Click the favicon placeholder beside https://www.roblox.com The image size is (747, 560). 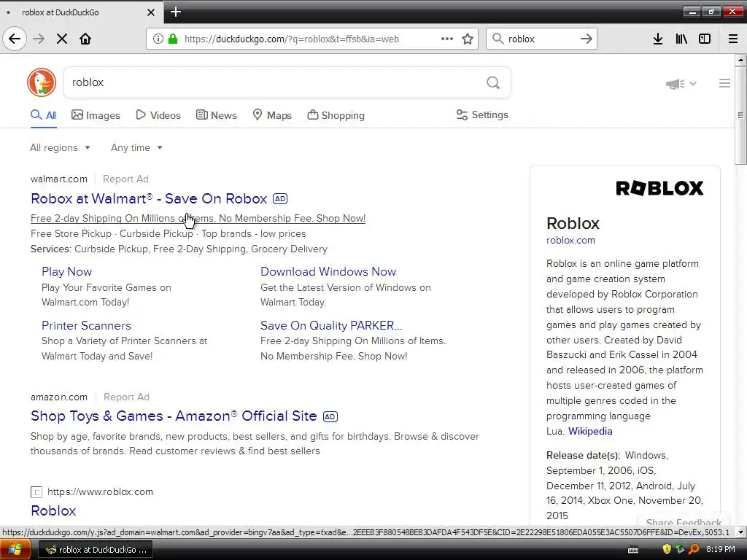pos(36,492)
